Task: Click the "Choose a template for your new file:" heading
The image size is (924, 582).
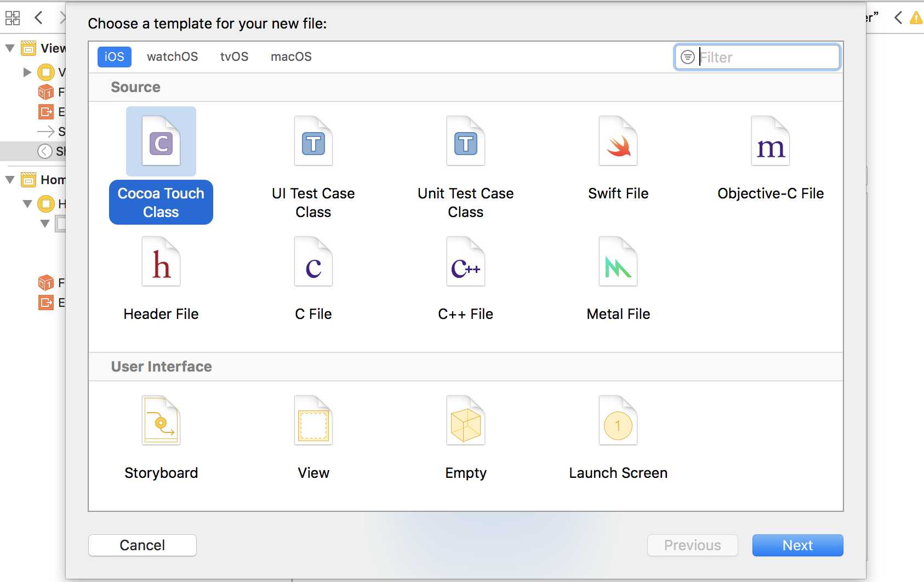Action: [207, 24]
